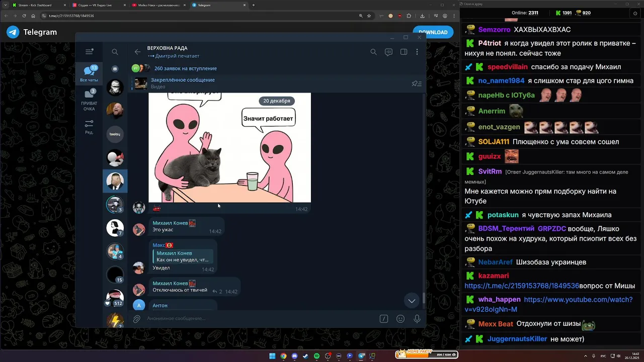The height and width of the screenshot is (362, 644).
Task: Open Telegram hamburger menu
Action: (x=89, y=51)
